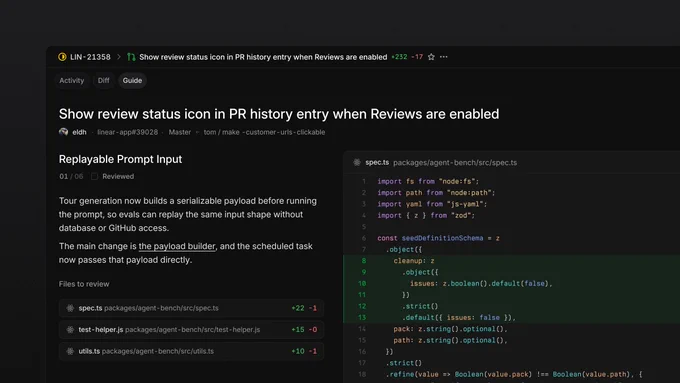The width and height of the screenshot is (680, 383).
Task: Open test-helper.js in Files to review
Action: pos(191,330)
